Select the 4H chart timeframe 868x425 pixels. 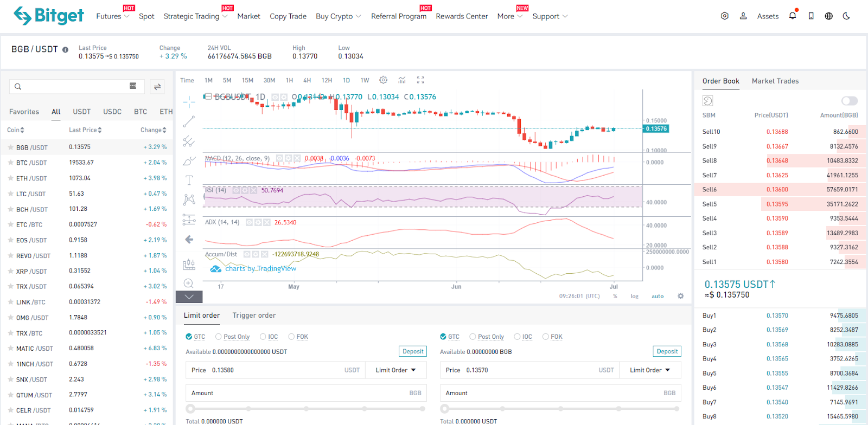tap(307, 80)
